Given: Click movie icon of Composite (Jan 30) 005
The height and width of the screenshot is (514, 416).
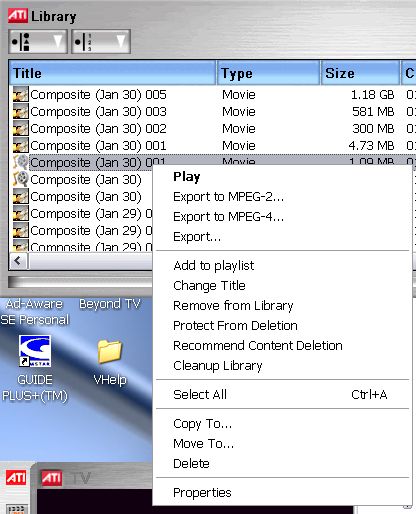Looking at the screenshot, I should pyautogui.click(x=21, y=94).
